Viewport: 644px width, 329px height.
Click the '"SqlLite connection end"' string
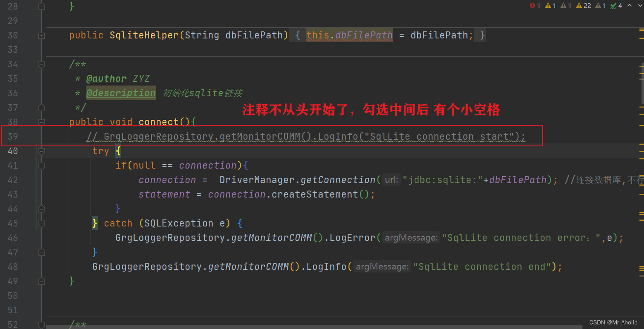click(482, 267)
